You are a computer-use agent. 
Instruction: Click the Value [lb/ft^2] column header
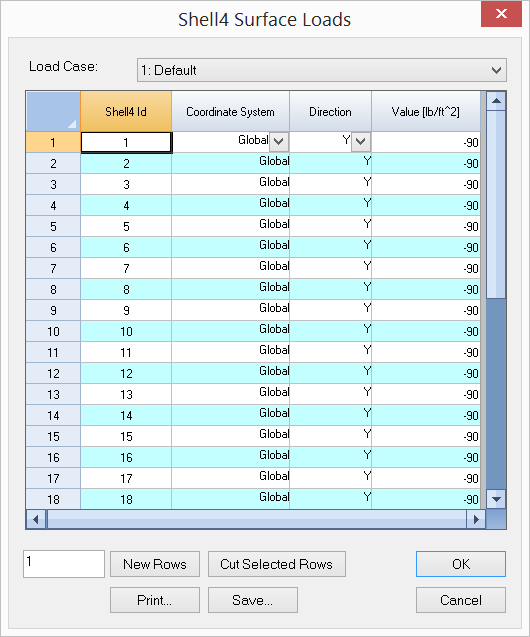(426, 111)
